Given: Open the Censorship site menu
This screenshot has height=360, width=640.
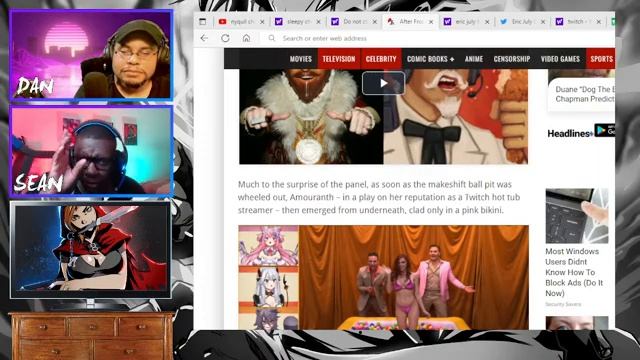Looking at the screenshot, I should click(x=512, y=59).
